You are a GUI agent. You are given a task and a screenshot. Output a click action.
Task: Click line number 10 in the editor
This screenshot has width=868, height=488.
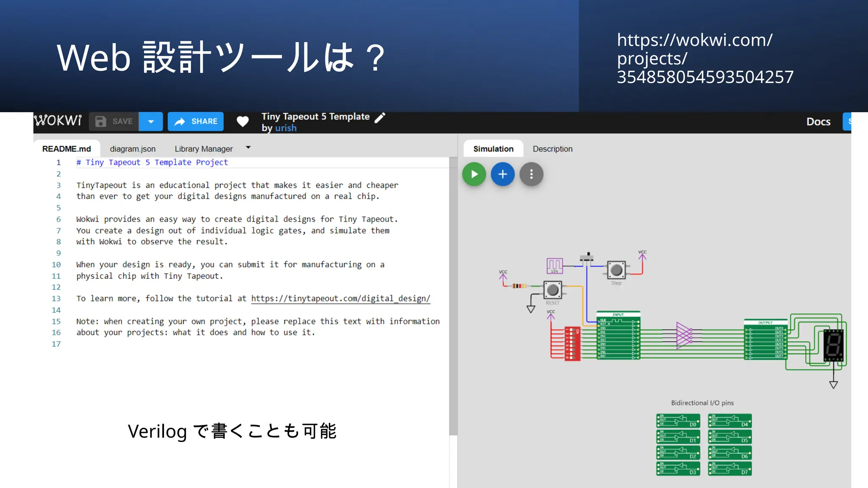point(56,265)
